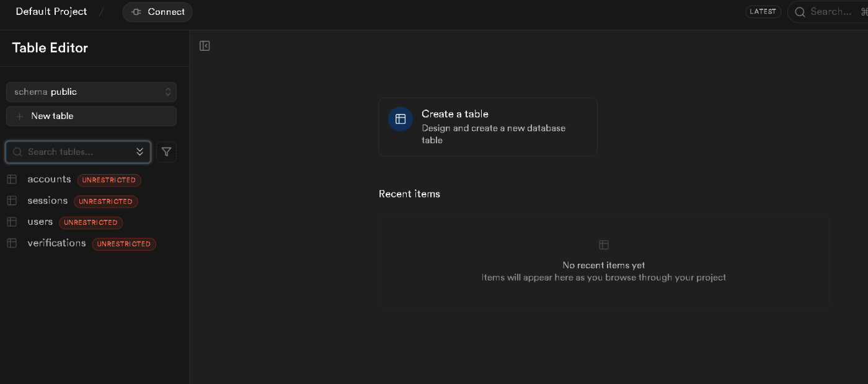This screenshot has height=384, width=868.
Task: Click the UNRESTRICTED badge on verifications
Action: (124, 244)
